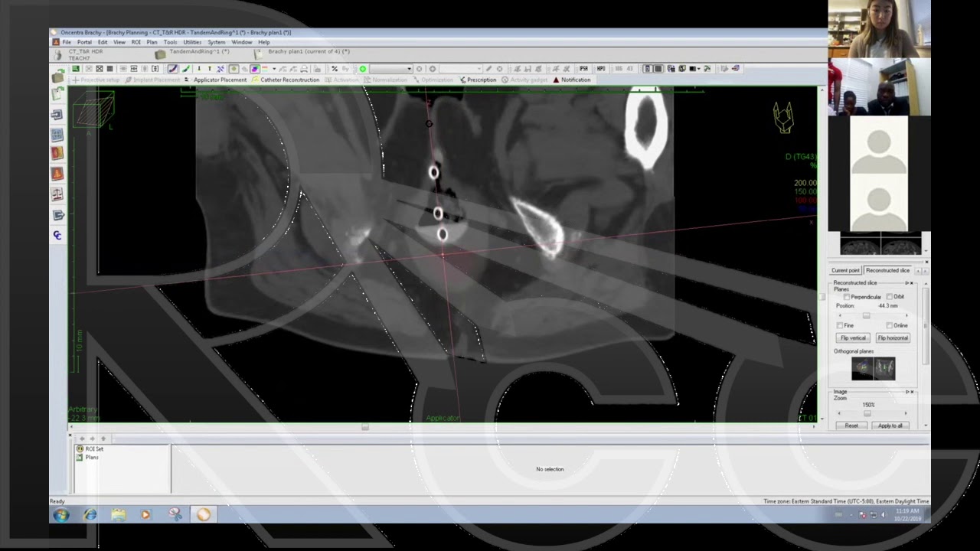Switch to the Reconstructed slice tab

[x=887, y=270]
